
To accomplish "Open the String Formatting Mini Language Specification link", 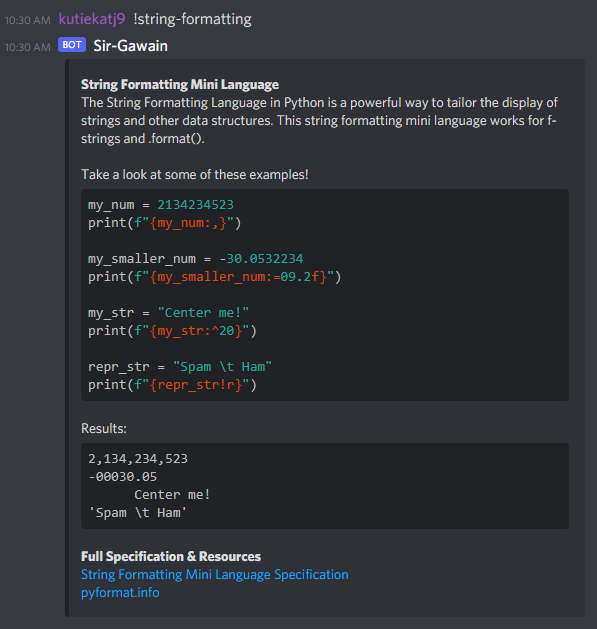I will point(215,574).
